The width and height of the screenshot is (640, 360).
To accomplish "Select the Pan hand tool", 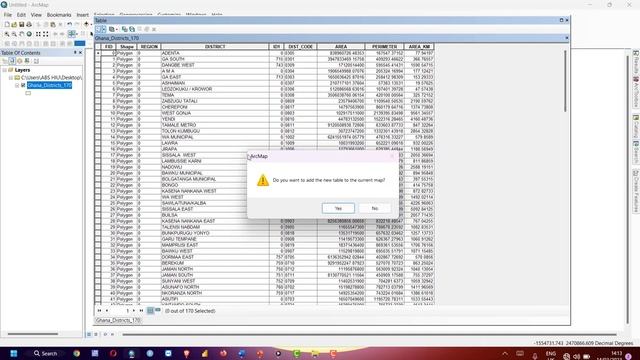I will (x=22, y=34).
